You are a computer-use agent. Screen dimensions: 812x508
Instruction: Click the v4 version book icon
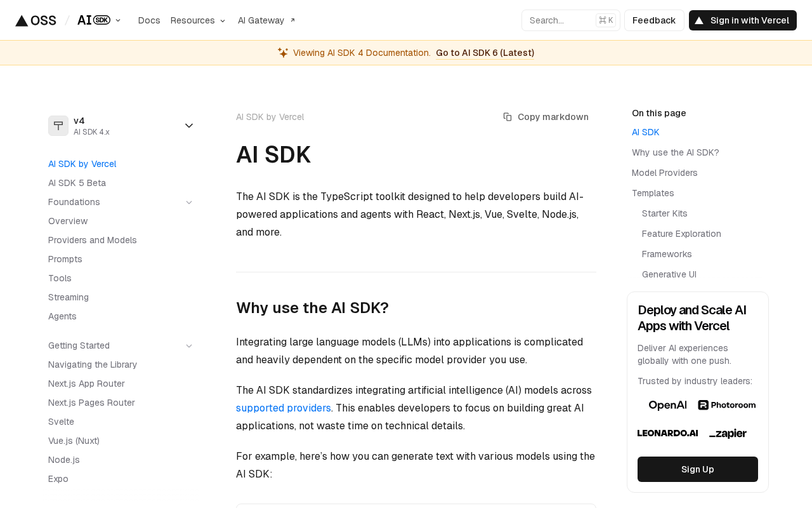[x=58, y=126]
